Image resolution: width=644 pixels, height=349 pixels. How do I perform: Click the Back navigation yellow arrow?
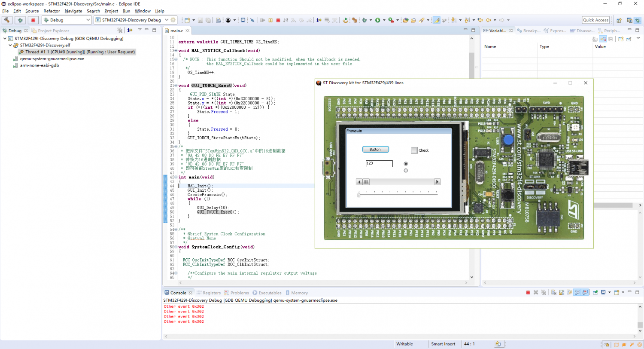point(489,20)
